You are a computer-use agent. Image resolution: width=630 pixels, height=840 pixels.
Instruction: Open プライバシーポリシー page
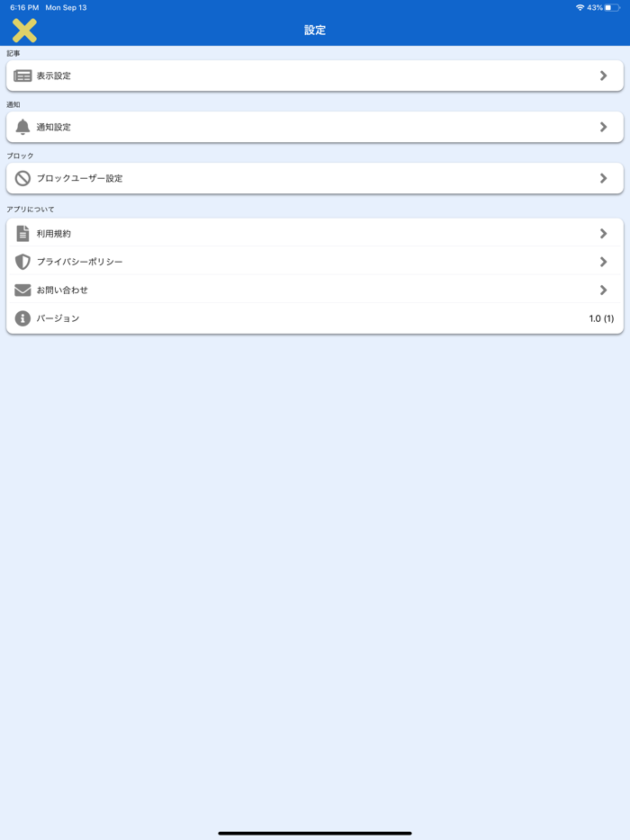(x=79, y=262)
